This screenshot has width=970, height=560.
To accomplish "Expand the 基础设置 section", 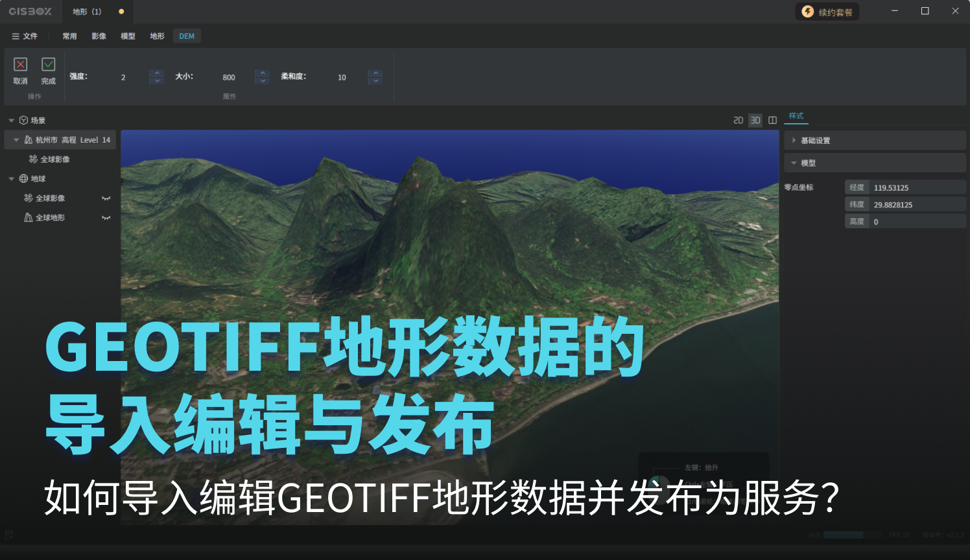I will (x=794, y=140).
